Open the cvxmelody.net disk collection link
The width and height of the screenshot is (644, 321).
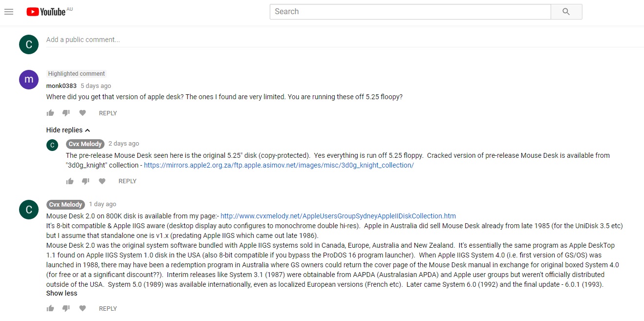(338, 215)
